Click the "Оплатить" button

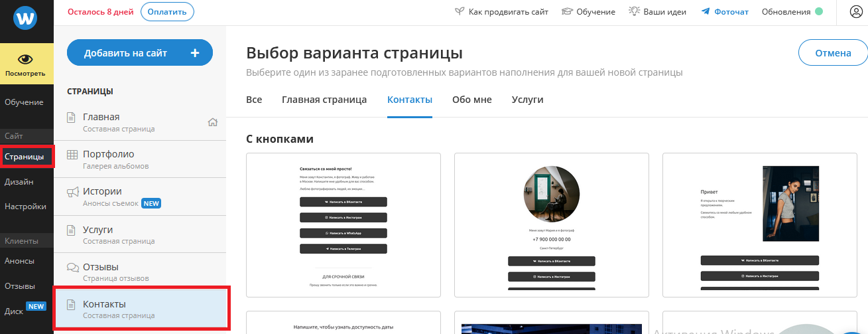coord(167,12)
